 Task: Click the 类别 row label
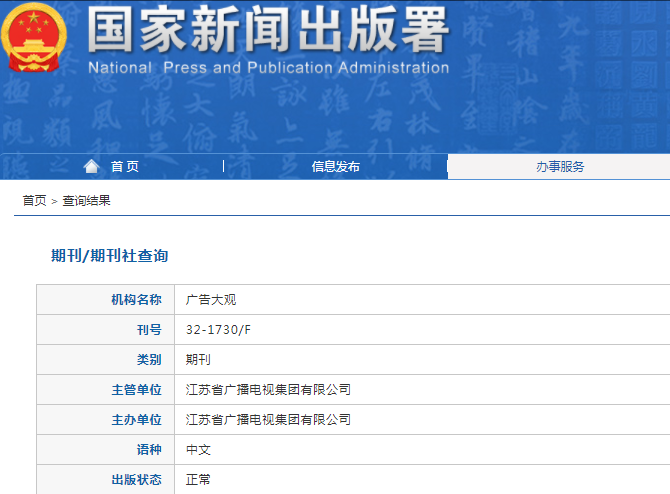pos(148,360)
